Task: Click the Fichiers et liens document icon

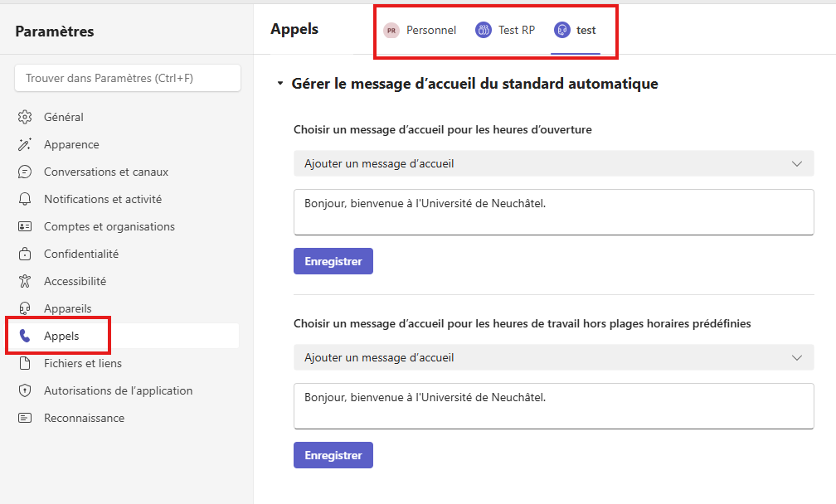Action: [x=26, y=363]
